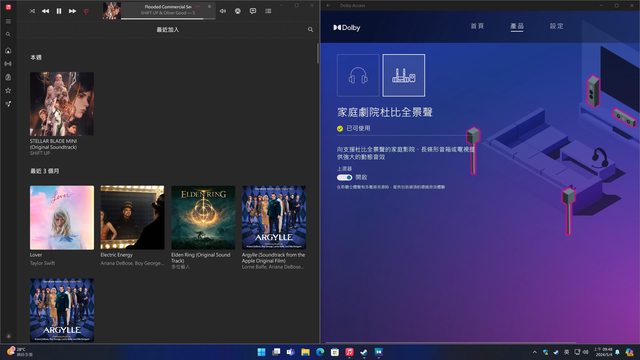The image size is (640, 360).
Task: Open the lyrics panel icon
Action: pos(253,11)
